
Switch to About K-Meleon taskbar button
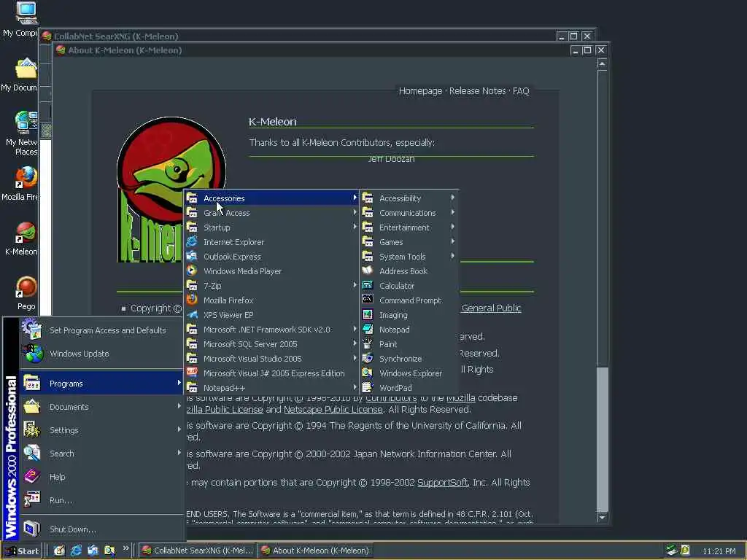[315, 551]
